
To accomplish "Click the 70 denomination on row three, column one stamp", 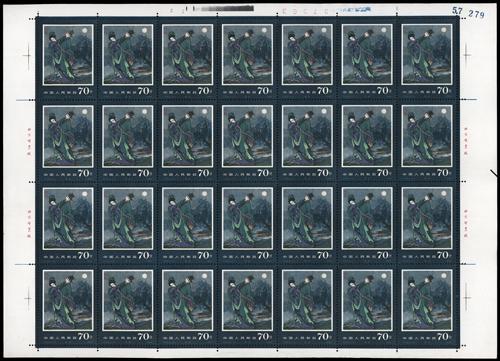I will (x=84, y=255).
